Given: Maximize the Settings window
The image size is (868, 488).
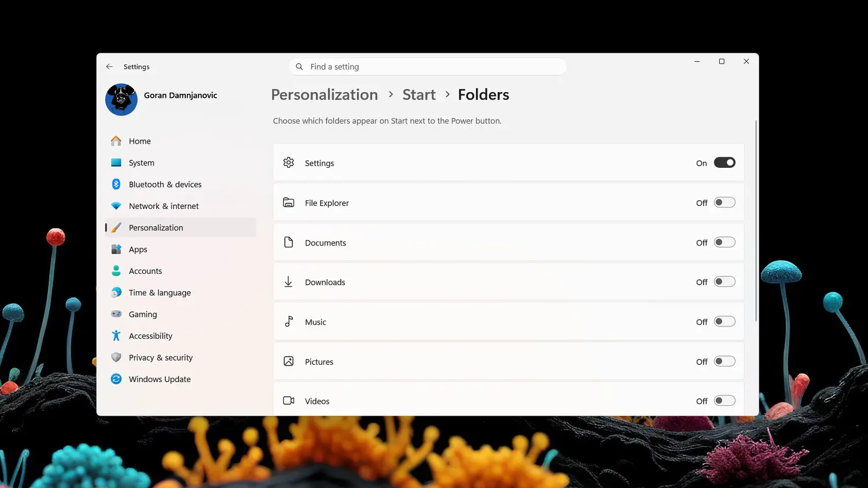Looking at the screenshot, I should [x=722, y=61].
